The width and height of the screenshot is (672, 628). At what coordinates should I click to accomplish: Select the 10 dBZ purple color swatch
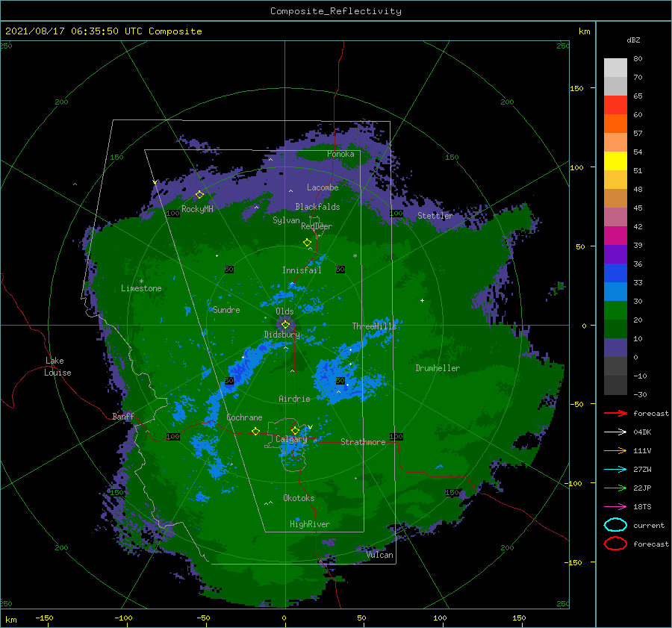(615, 348)
